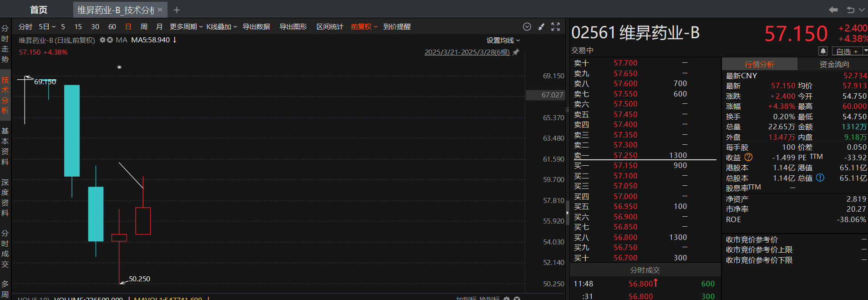Select the 月 monthly period
Image resolution: width=868 pixels, height=300 pixels.
coord(159,27)
